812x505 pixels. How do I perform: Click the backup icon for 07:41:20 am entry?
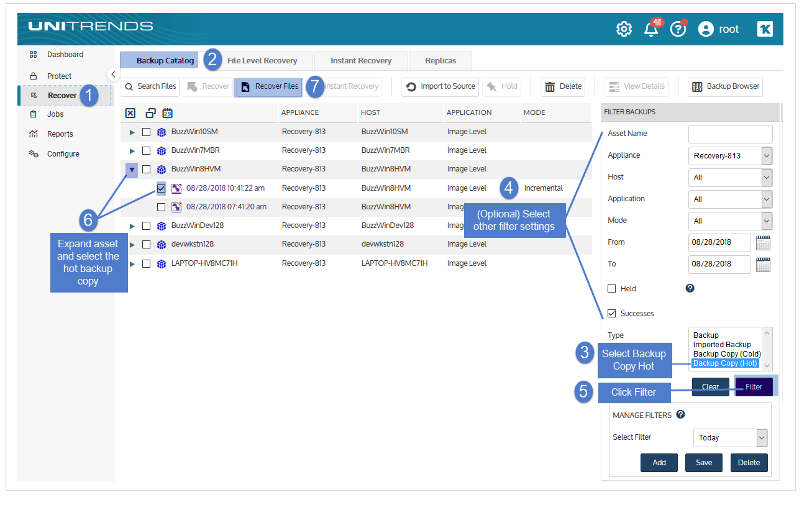[176, 207]
